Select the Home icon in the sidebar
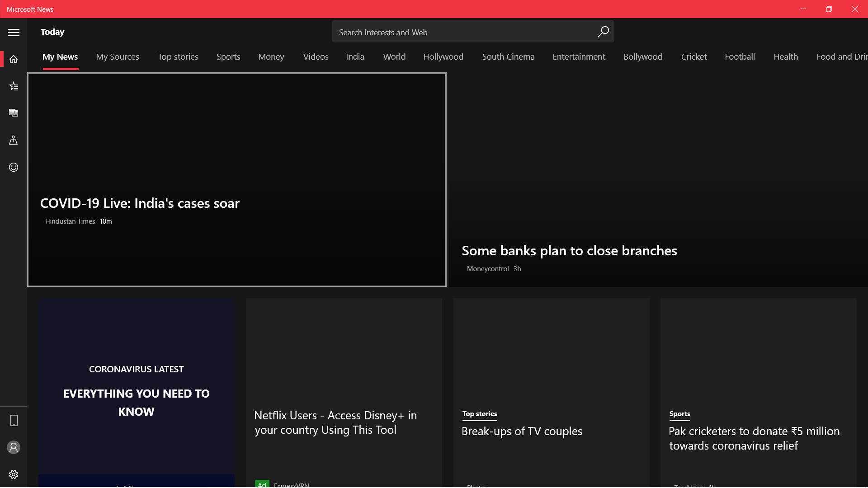The width and height of the screenshot is (868, 488). click(14, 58)
